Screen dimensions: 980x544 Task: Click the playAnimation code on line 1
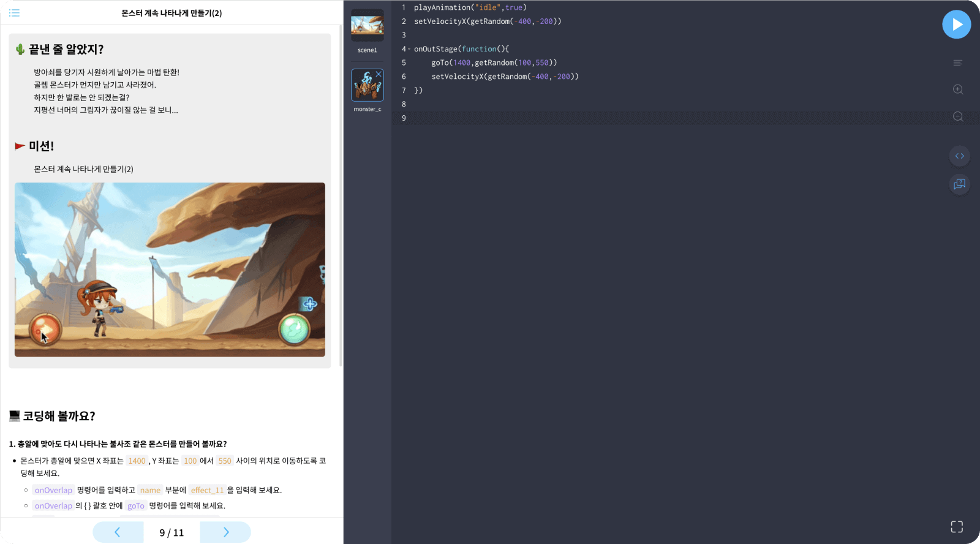pos(470,7)
